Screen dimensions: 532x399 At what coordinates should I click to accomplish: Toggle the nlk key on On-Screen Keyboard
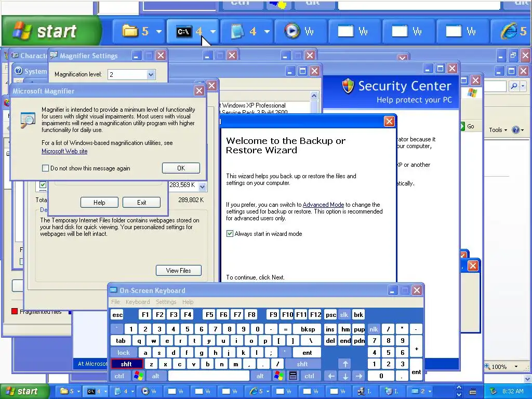tap(374, 329)
